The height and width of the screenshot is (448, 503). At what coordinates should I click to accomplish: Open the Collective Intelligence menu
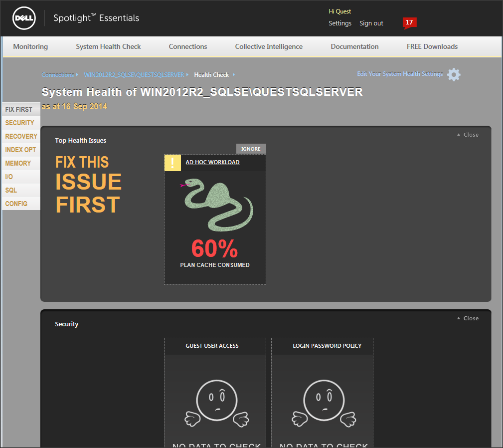[x=269, y=46]
